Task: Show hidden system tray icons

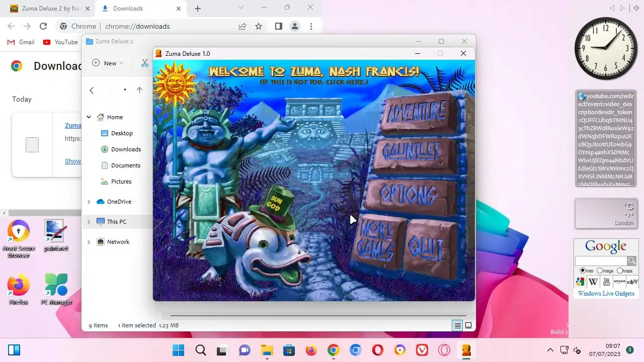Action: tap(550, 350)
